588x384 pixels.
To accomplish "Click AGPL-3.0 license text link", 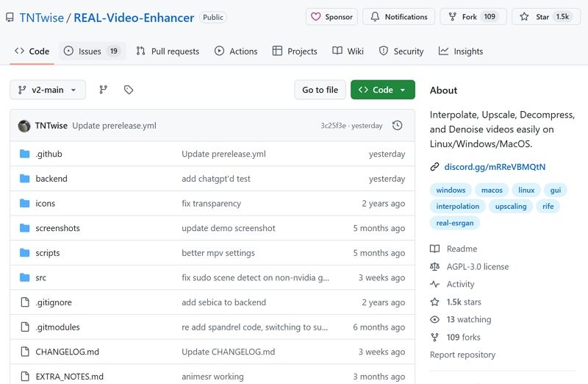I will (478, 266).
